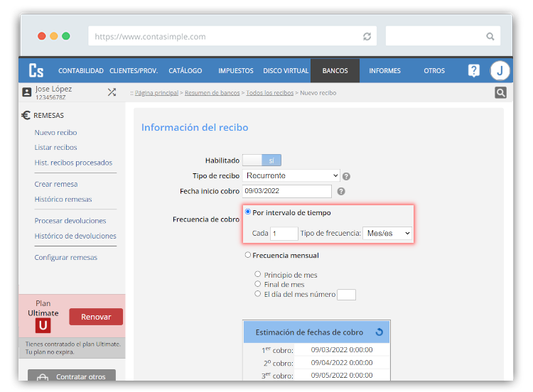533x392 pixels.
Task: Click the Contratar otros button
Action: coord(72,376)
